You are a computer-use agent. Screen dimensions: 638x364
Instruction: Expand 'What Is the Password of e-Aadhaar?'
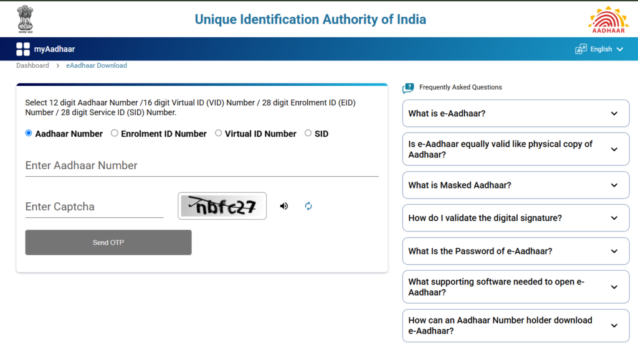tap(516, 251)
